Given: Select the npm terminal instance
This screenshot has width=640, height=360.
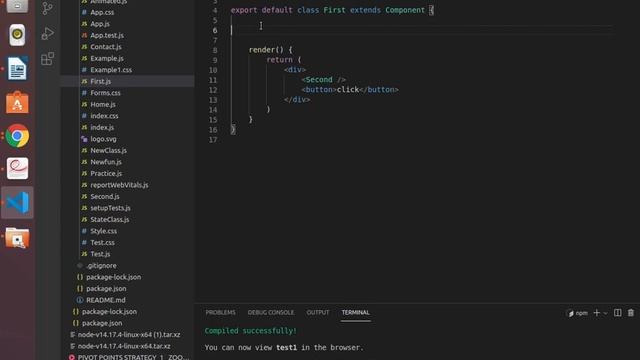Looking at the screenshot, I should click(578, 313).
